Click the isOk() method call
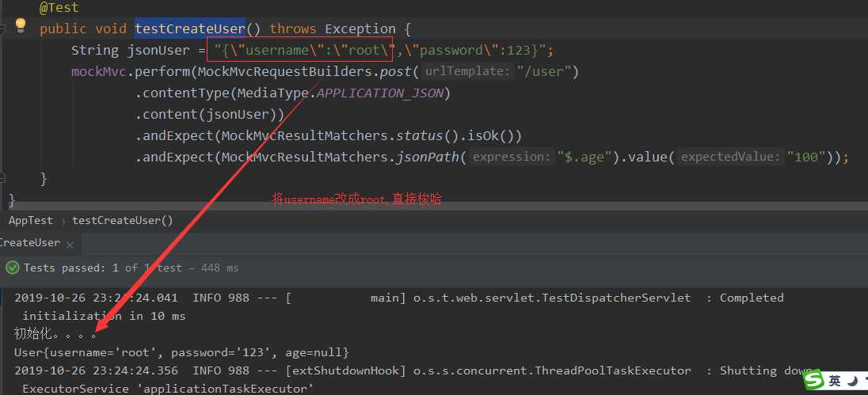The width and height of the screenshot is (868, 395). tap(490, 135)
